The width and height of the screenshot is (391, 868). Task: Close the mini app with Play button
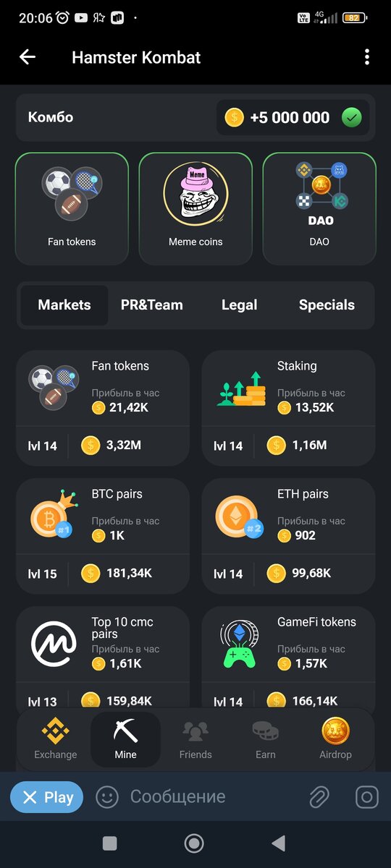tap(47, 797)
